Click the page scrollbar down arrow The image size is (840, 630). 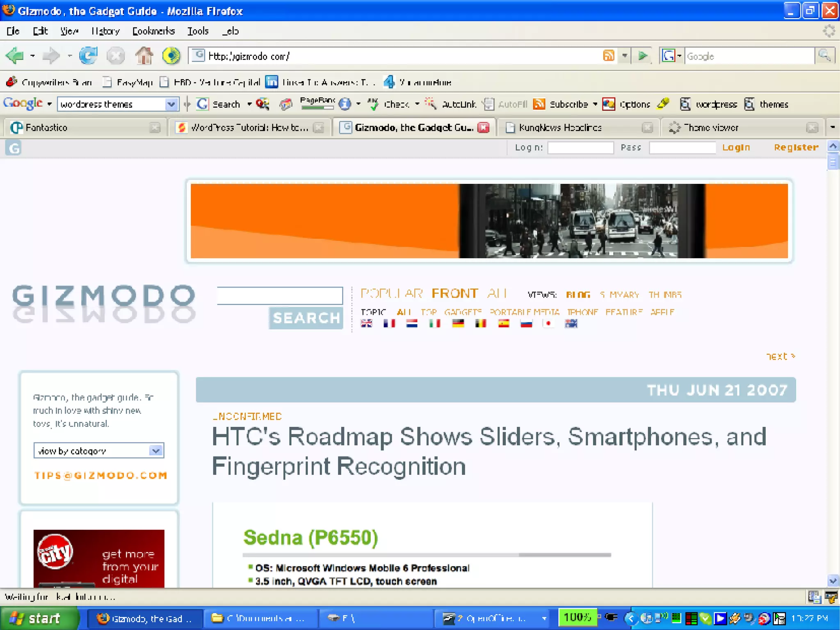click(833, 581)
